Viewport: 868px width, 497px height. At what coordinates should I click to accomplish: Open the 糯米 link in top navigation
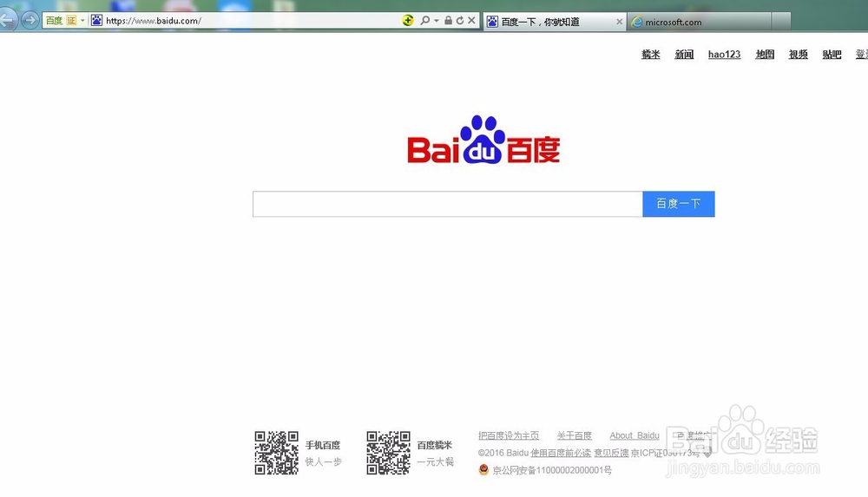tap(651, 55)
